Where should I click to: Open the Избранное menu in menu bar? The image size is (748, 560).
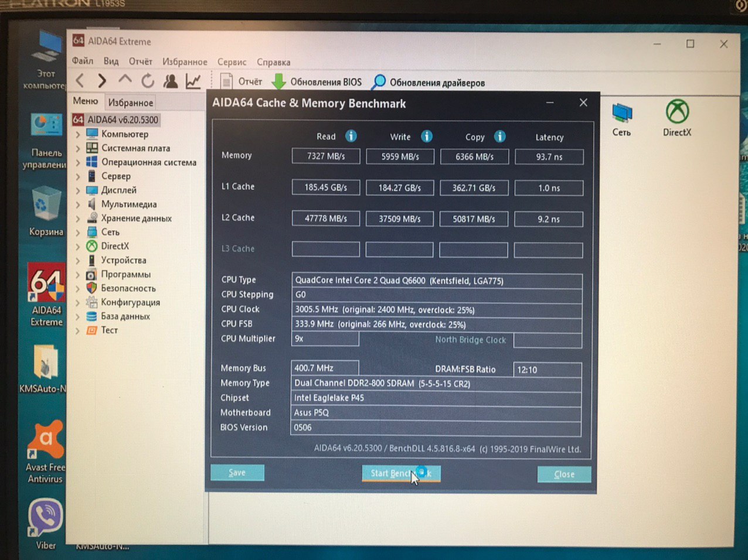coord(185,62)
